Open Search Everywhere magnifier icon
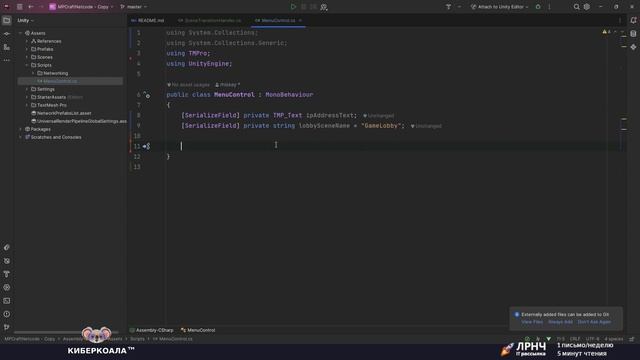This screenshot has width=640, height=360. coord(576,7)
